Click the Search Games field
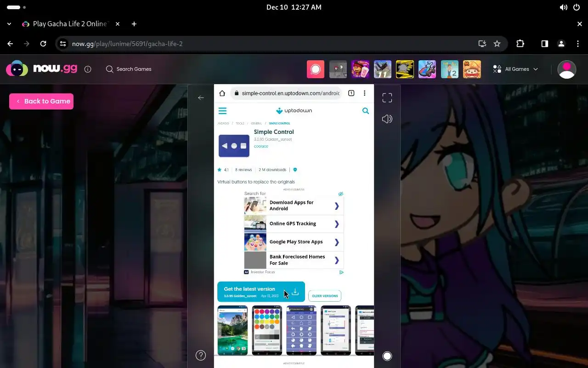 129,69
